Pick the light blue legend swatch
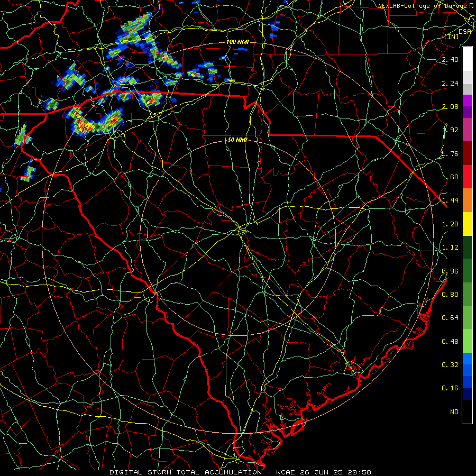 pyautogui.click(x=467, y=359)
